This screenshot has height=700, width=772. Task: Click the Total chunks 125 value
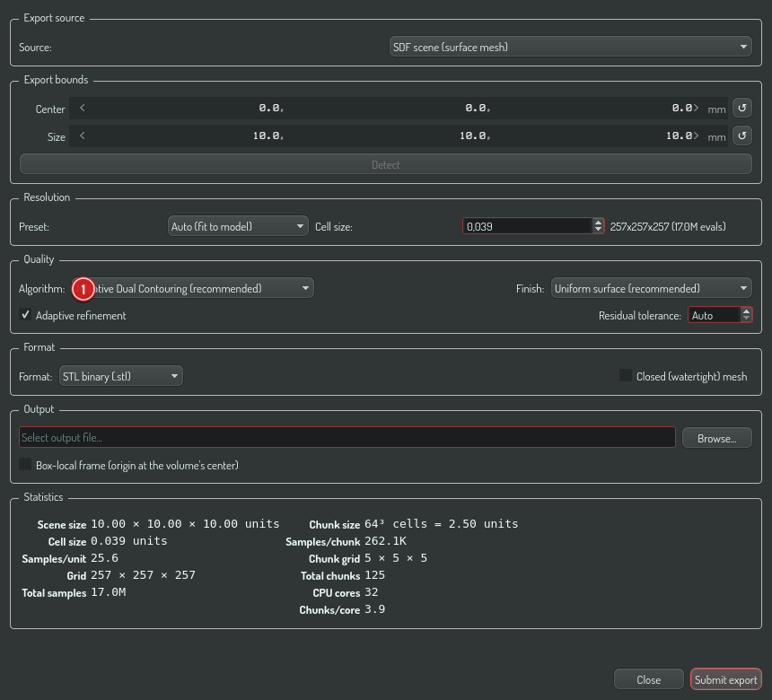point(374,575)
